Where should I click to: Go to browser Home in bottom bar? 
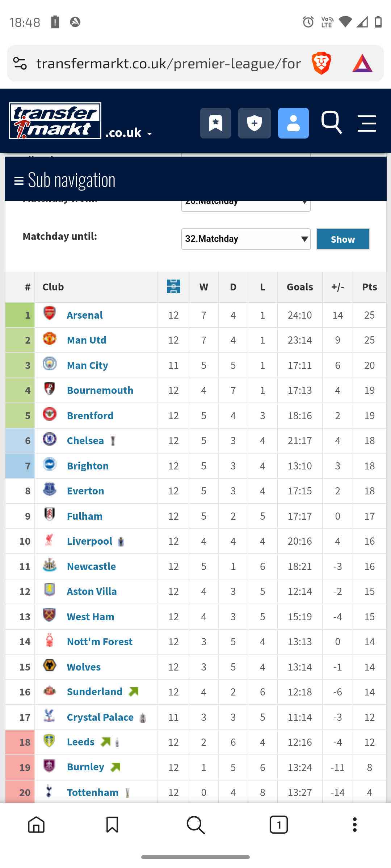pyautogui.click(x=37, y=825)
